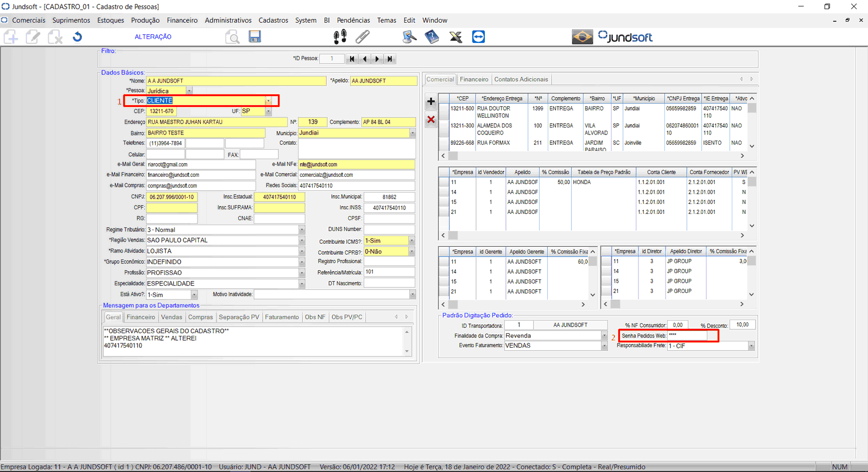The width and height of the screenshot is (868, 472).
Task: Click the ID Pessoa filter field
Action: (x=332, y=59)
